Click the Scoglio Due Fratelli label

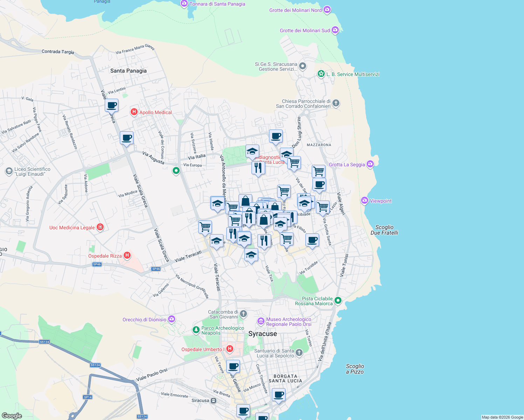384,230
